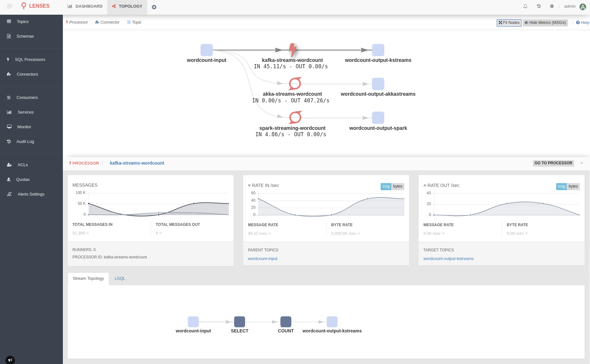Viewport: 590px width, 364px height.
Task: Click the hamburger menu icon
Action: click(x=10, y=6)
